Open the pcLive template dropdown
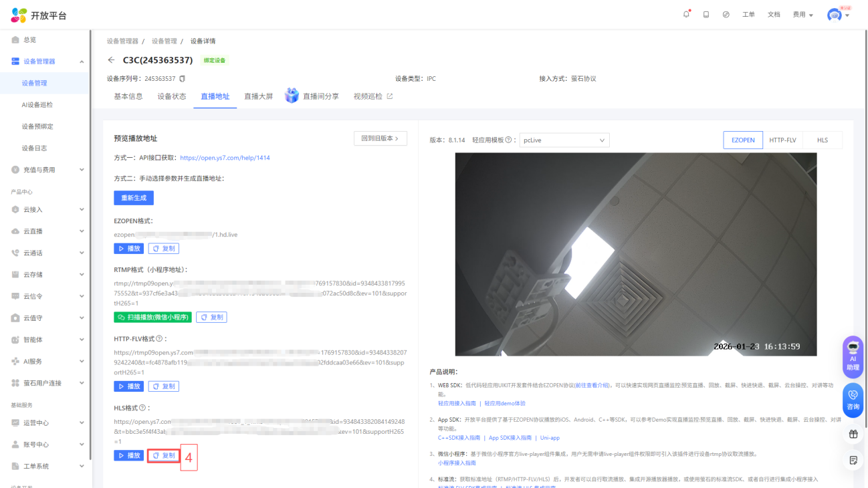Screen dimensions: 868x488 [564, 140]
